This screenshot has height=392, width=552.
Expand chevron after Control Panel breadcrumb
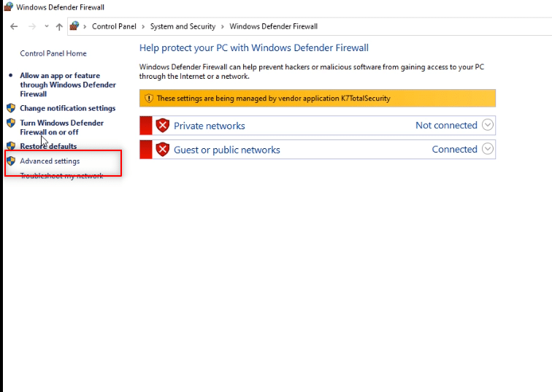(143, 27)
